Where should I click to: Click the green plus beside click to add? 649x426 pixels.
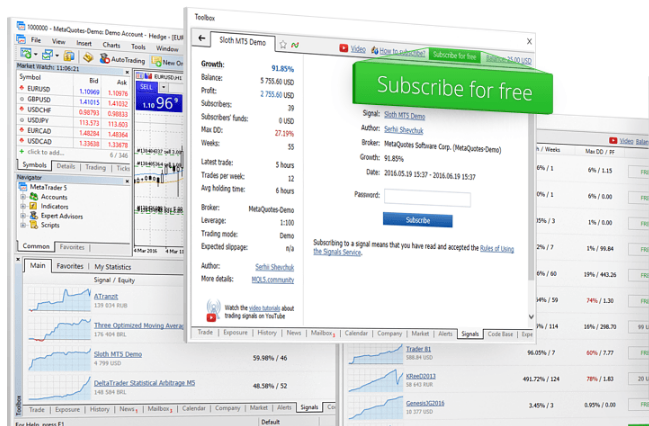22,152
